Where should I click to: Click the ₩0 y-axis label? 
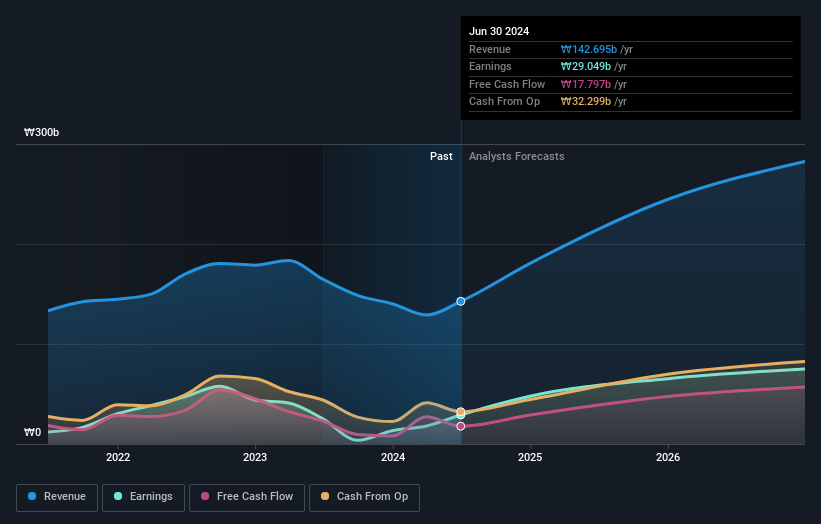coord(32,432)
